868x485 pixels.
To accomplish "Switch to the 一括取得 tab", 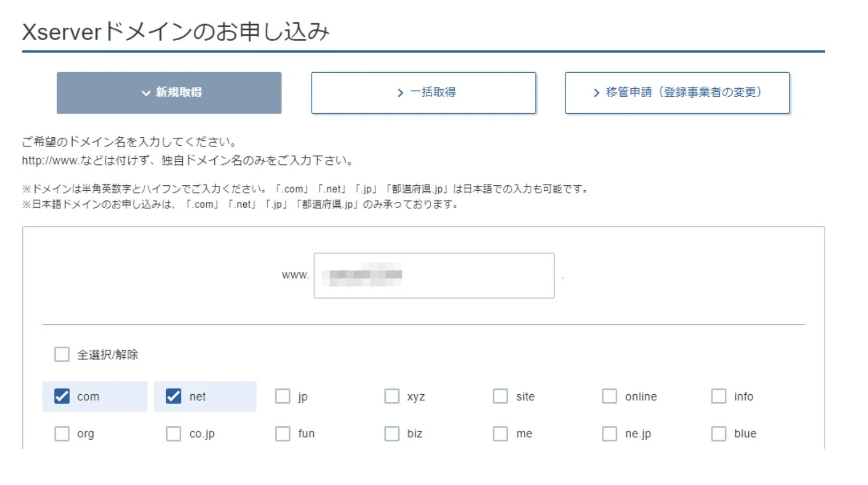I will (423, 92).
